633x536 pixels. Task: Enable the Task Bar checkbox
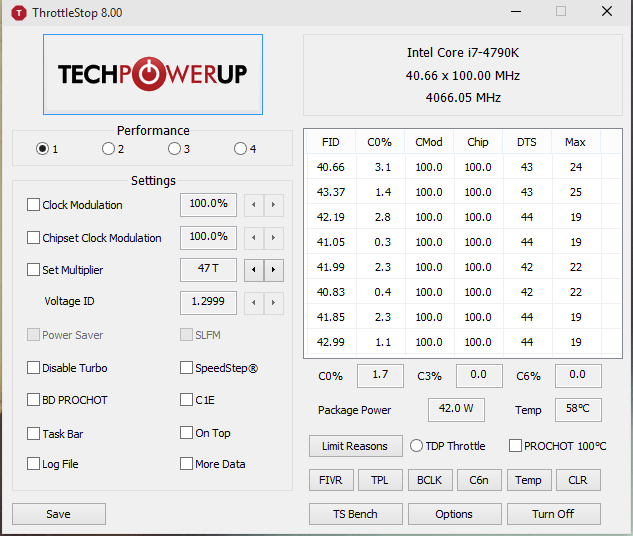tap(33, 433)
